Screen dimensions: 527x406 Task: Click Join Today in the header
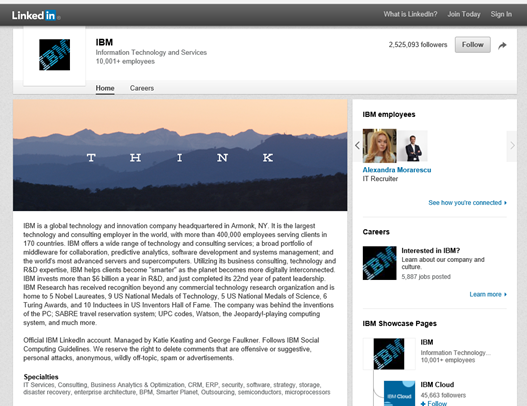[464, 14]
